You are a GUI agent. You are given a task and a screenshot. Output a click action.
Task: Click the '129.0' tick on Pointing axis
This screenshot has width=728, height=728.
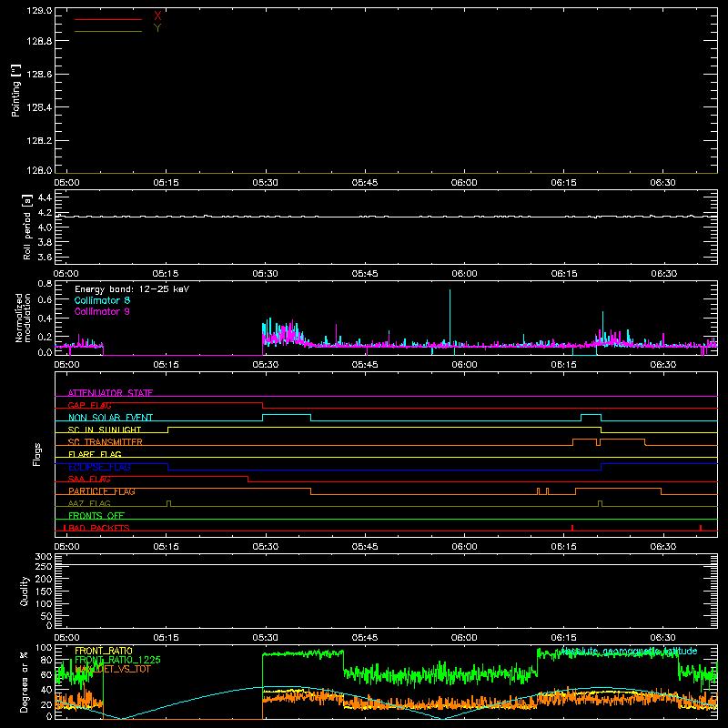click(x=39, y=11)
